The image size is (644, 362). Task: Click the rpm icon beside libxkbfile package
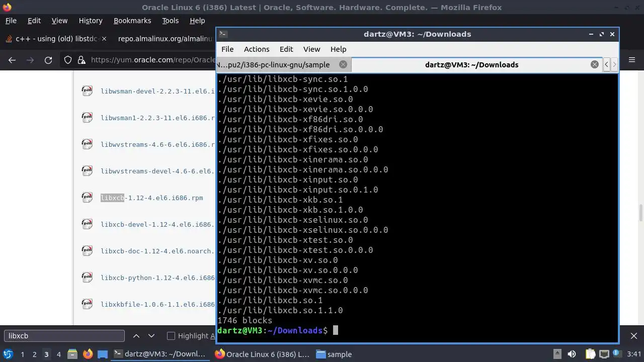point(87,304)
